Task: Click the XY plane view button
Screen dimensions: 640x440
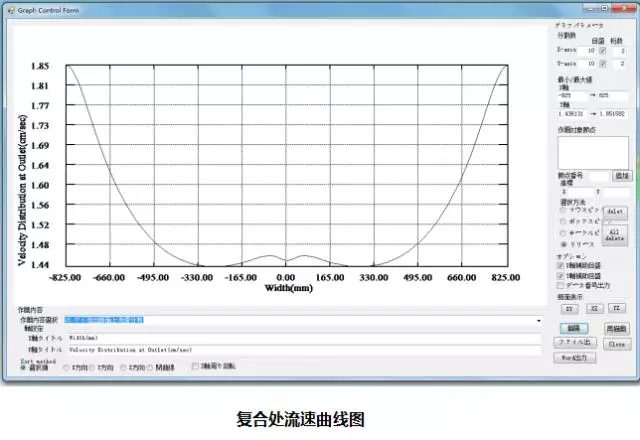Action: point(568,309)
